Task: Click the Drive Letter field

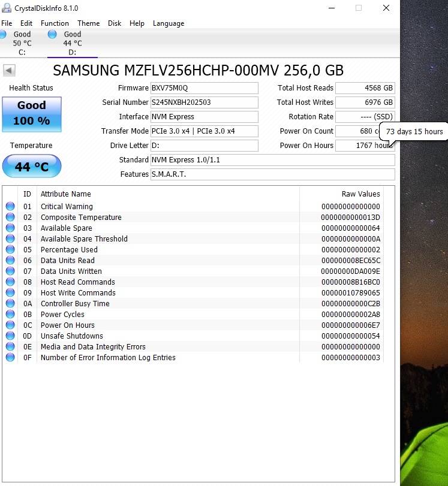Action: click(204, 146)
